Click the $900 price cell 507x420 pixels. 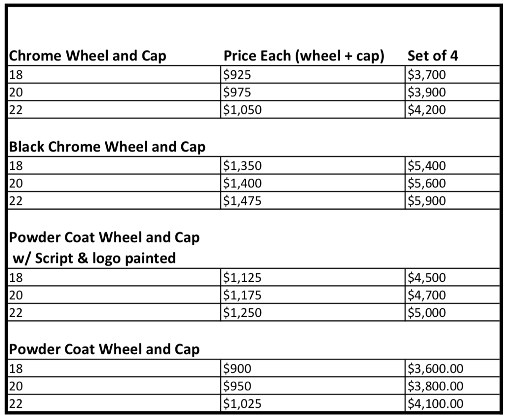(237, 369)
